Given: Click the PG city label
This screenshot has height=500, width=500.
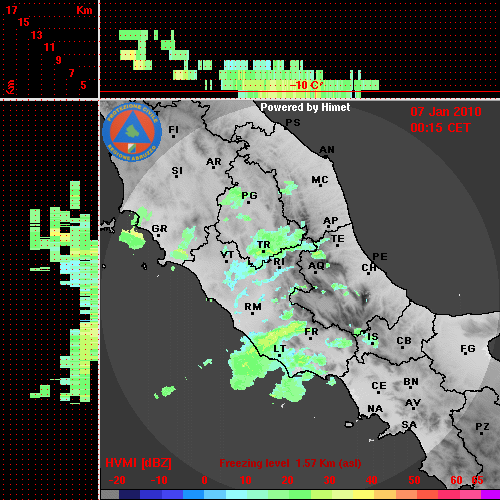Looking at the screenshot, I should point(249,195).
